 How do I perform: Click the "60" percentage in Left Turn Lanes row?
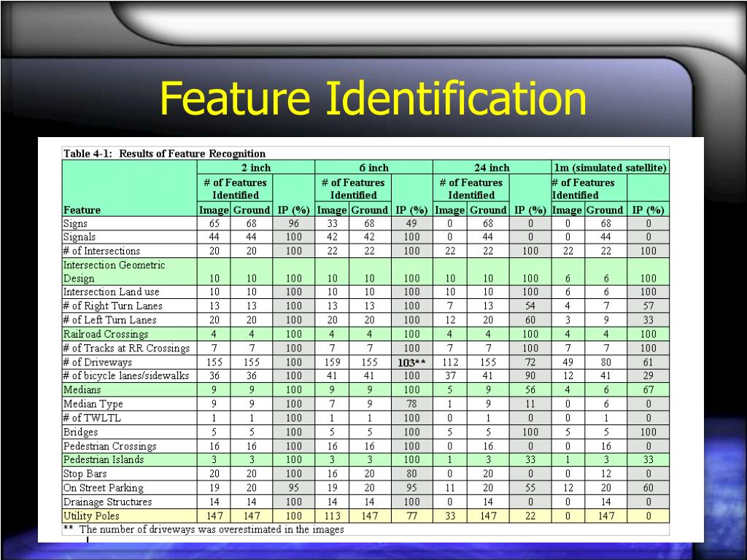[530, 320]
